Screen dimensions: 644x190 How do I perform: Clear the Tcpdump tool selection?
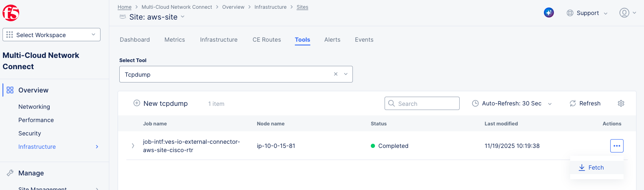tap(336, 74)
